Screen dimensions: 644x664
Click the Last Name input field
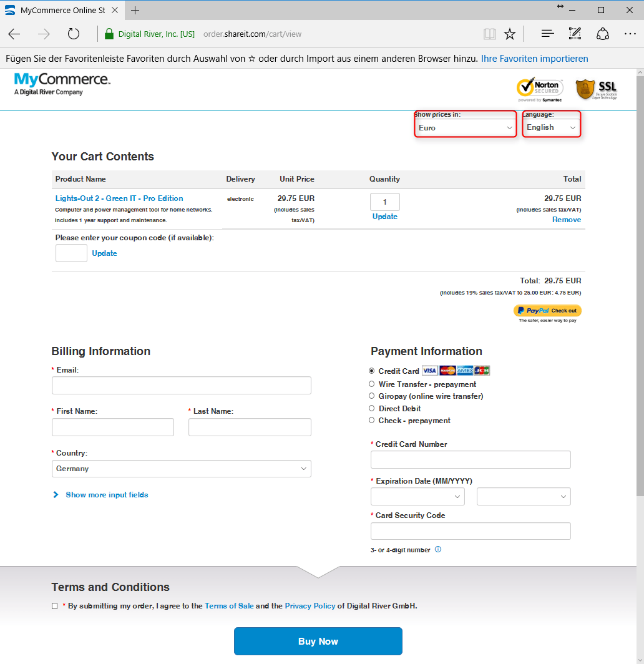click(x=250, y=427)
